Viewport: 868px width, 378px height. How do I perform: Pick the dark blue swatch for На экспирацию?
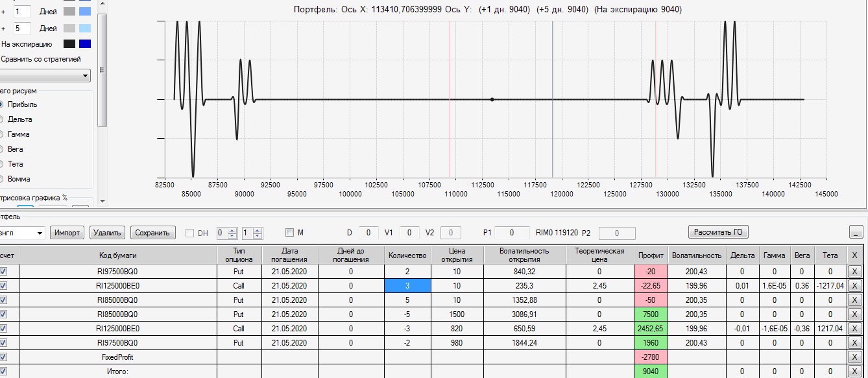click(x=85, y=44)
